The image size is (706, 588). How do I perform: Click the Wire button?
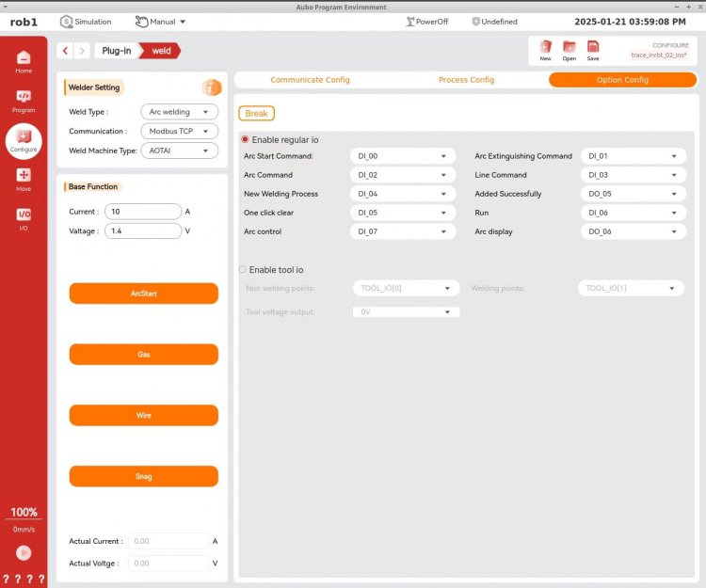tap(144, 415)
